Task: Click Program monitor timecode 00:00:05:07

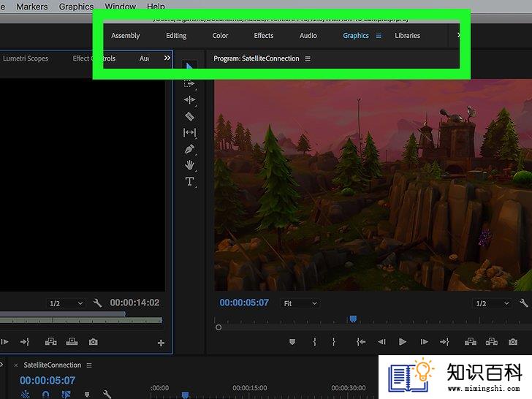Action: pos(244,303)
